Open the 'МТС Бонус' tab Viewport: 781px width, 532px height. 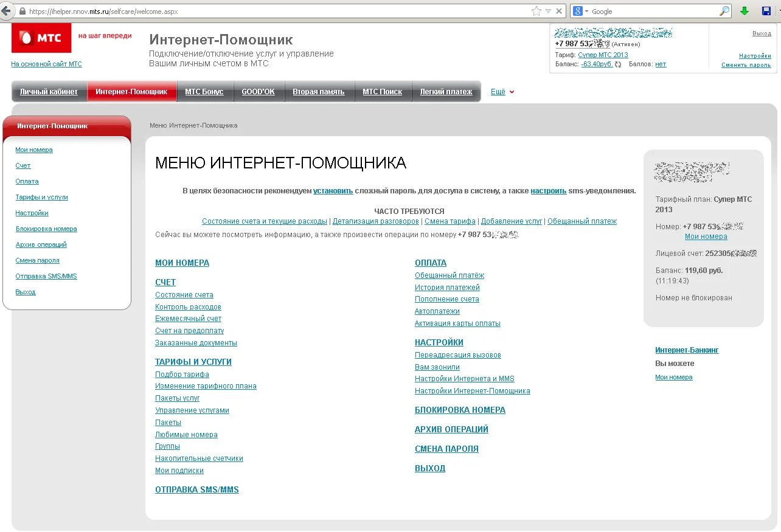point(204,92)
